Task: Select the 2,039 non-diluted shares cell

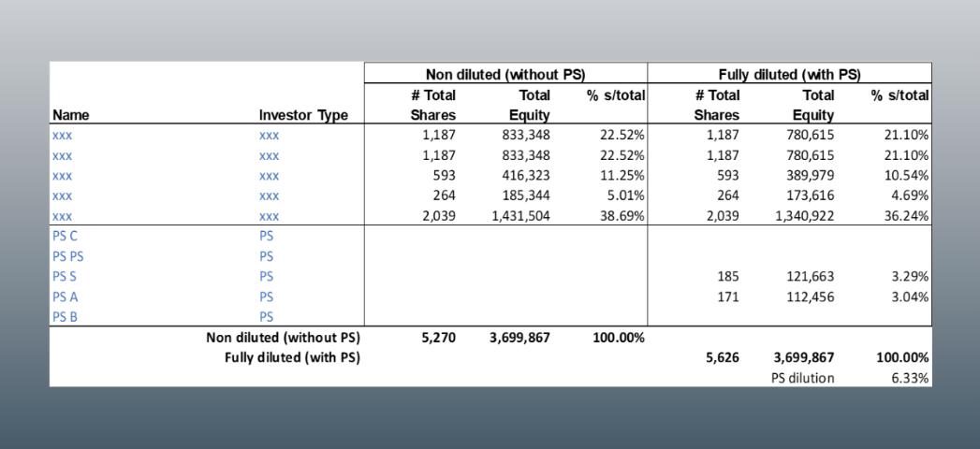Action: pyautogui.click(x=439, y=216)
